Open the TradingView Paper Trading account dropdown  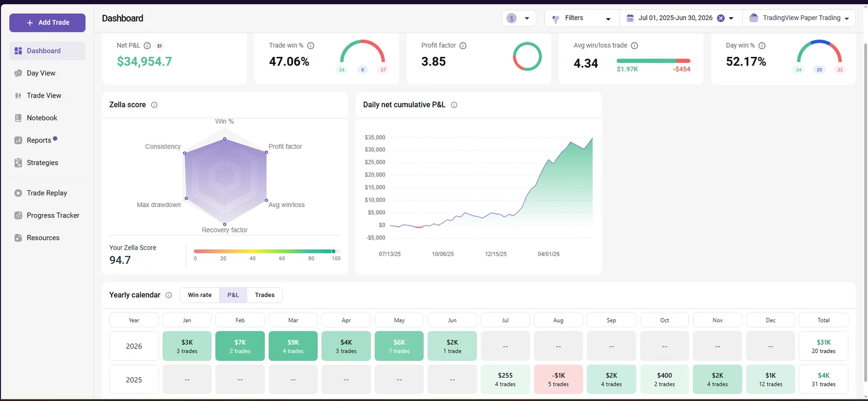click(x=799, y=18)
